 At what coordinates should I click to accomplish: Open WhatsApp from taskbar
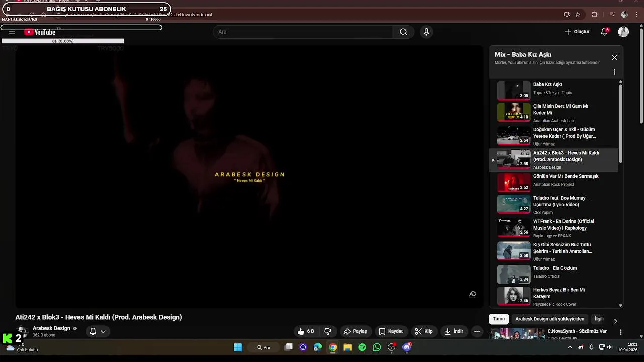pyautogui.click(x=377, y=347)
